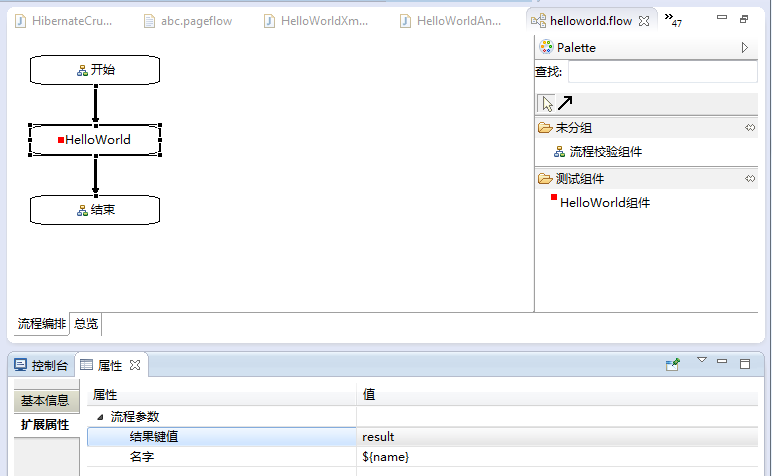Screen dimensions: 772x476
Task: Click the Palette color wheel icon
Action: pos(546,47)
